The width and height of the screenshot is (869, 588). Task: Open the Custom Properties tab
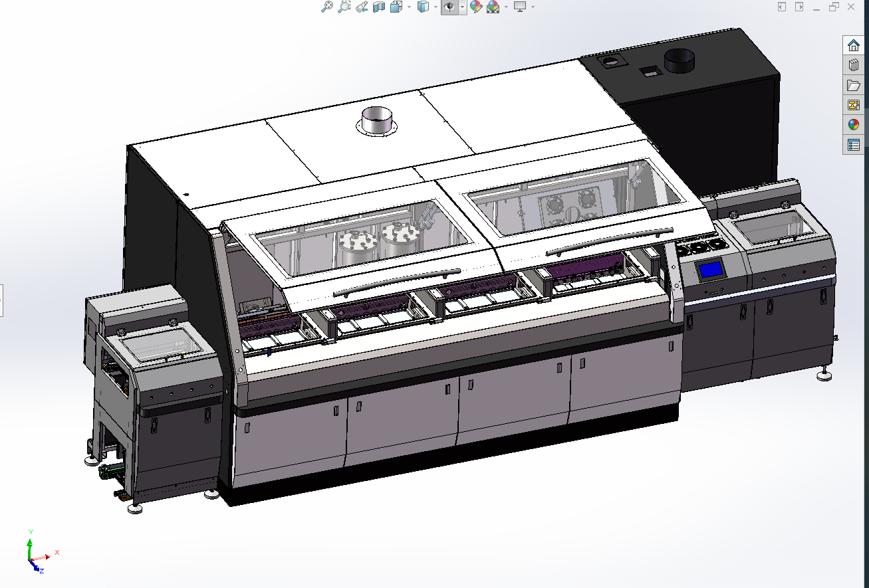[854, 144]
